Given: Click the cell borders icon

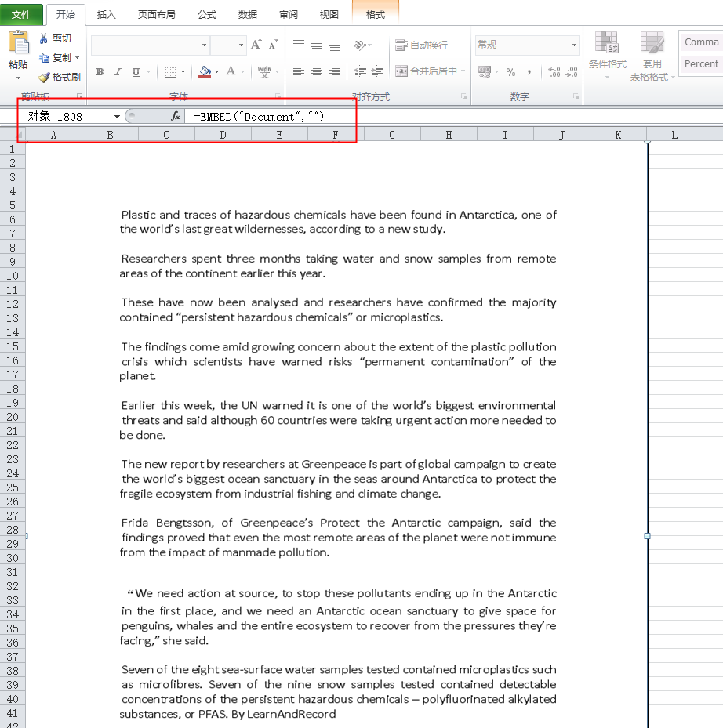Looking at the screenshot, I should tap(170, 71).
